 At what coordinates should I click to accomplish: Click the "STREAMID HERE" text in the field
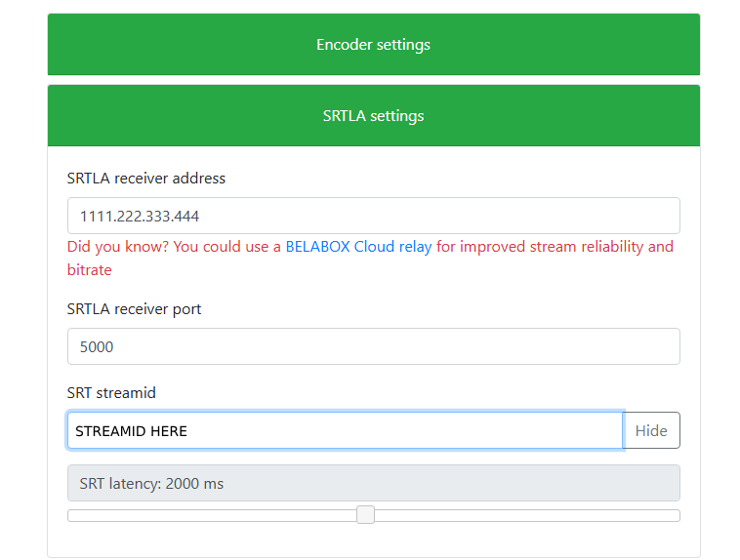(131, 430)
